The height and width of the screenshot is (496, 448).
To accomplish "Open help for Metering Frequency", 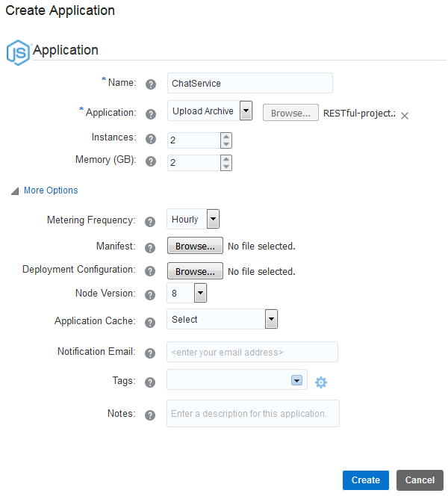I will click(x=151, y=221).
